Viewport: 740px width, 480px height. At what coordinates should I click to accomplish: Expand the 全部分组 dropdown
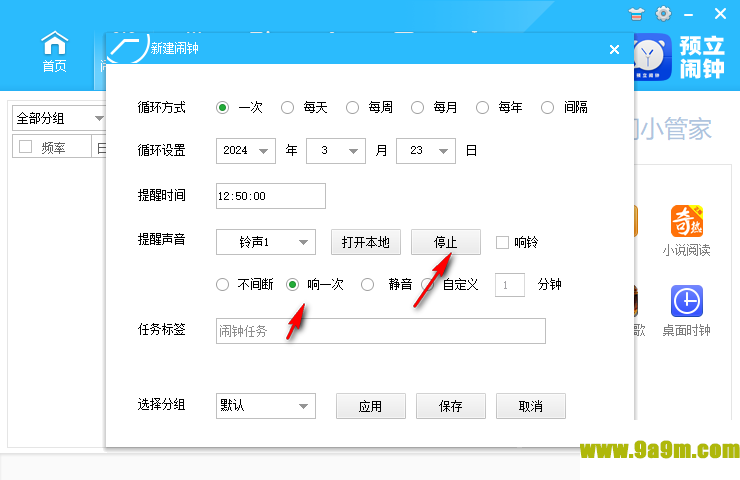[59, 118]
